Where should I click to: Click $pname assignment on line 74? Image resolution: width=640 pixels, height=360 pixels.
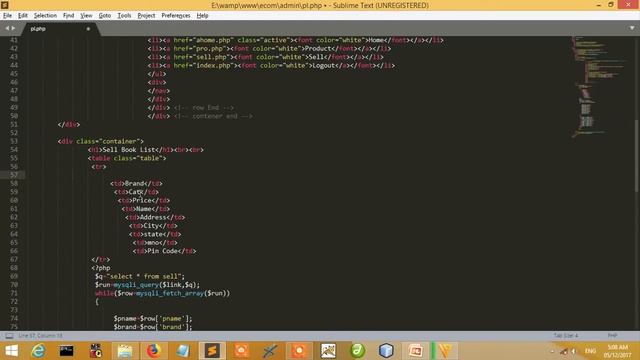coord(153,318)
